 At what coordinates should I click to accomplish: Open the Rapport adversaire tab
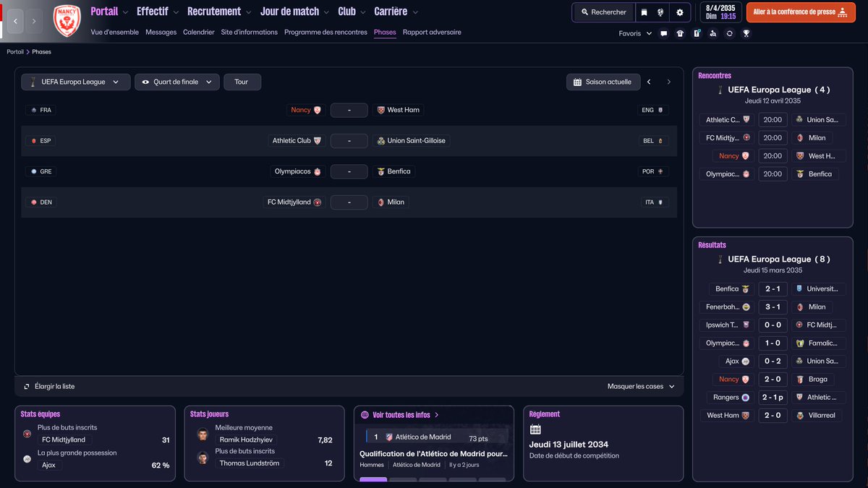point(432,33)
